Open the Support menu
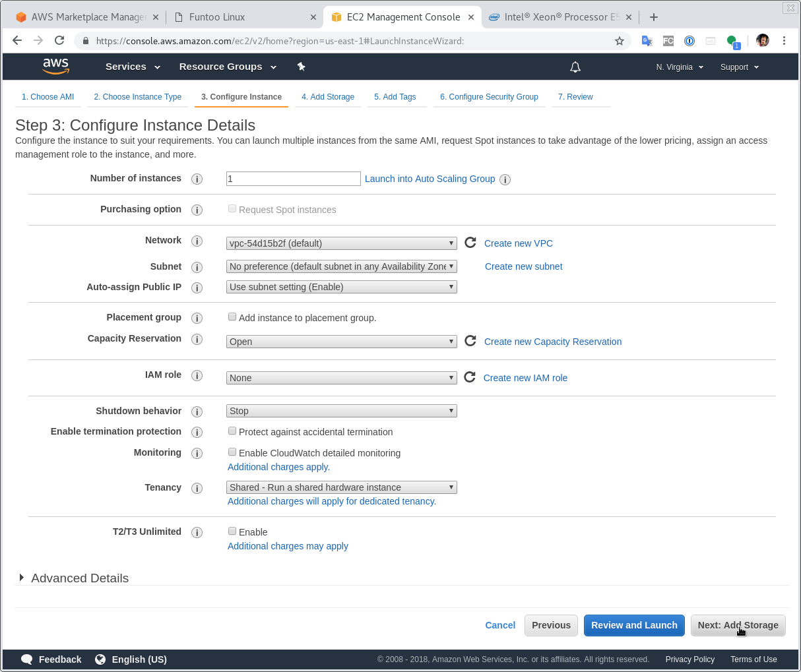The height and width of the screenshot is (672, 801). 740,67
